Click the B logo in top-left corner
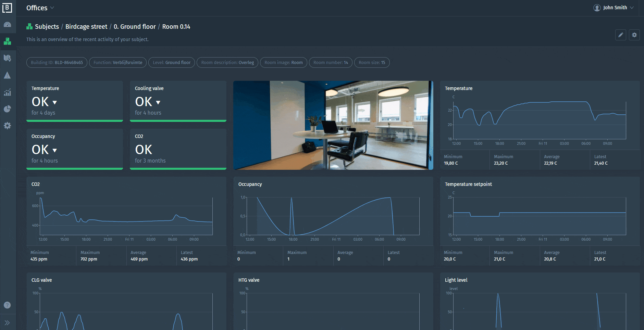This screenshot has width=644, height=330. [7, 8]
